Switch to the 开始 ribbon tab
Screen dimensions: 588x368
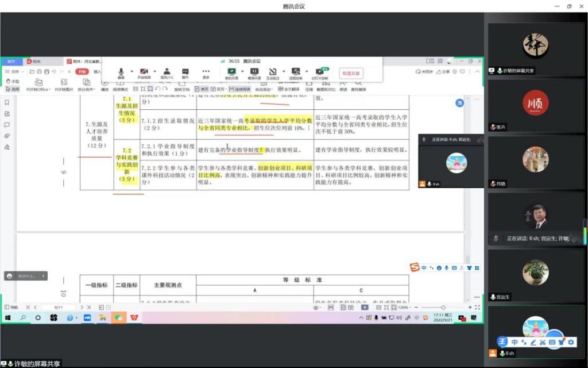click(x=82, y=72)
